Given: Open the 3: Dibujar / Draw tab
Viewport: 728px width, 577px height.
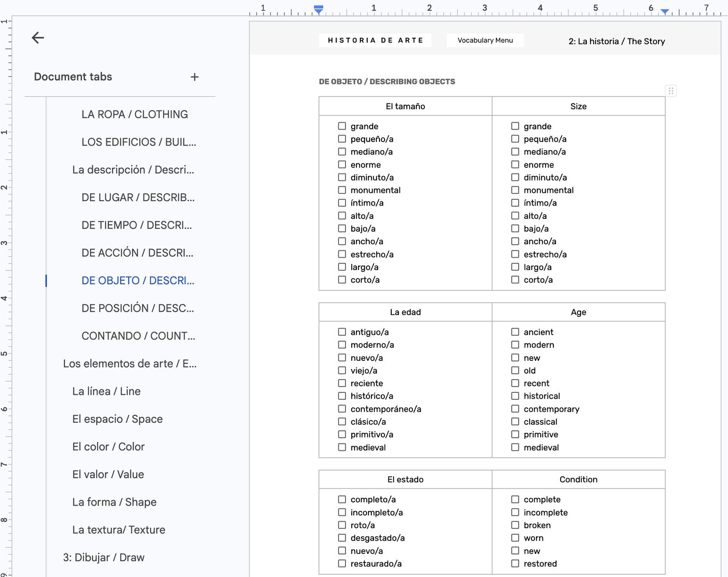Looking at the screenshot, I should point(104,558).
